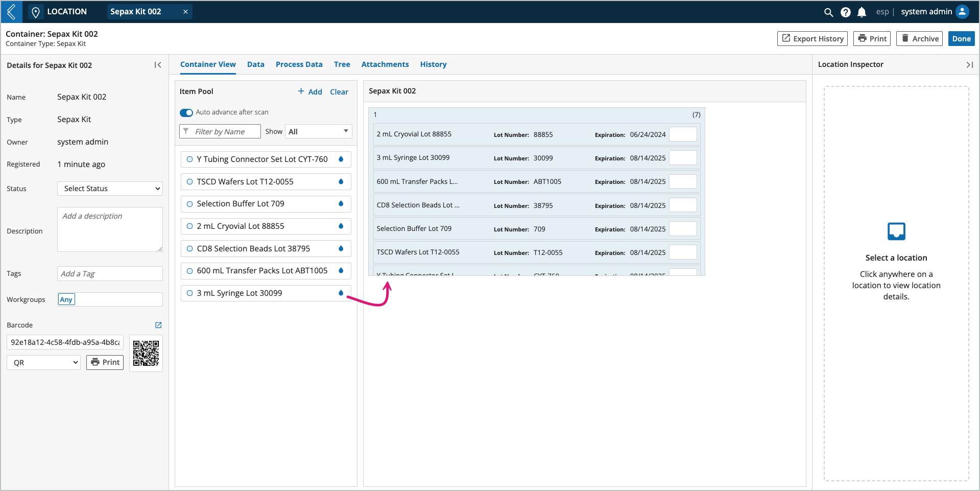
Task: Open notifications bell icon
Action: coord(862,12)
